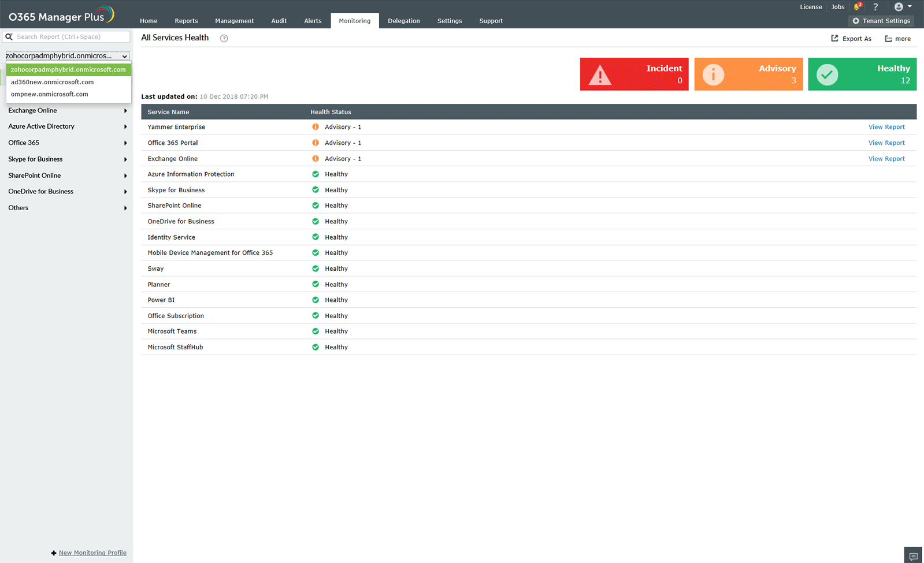This screenshot has width=924, height=563.
Task: Go to the Home tab
Action: (149, 21)
